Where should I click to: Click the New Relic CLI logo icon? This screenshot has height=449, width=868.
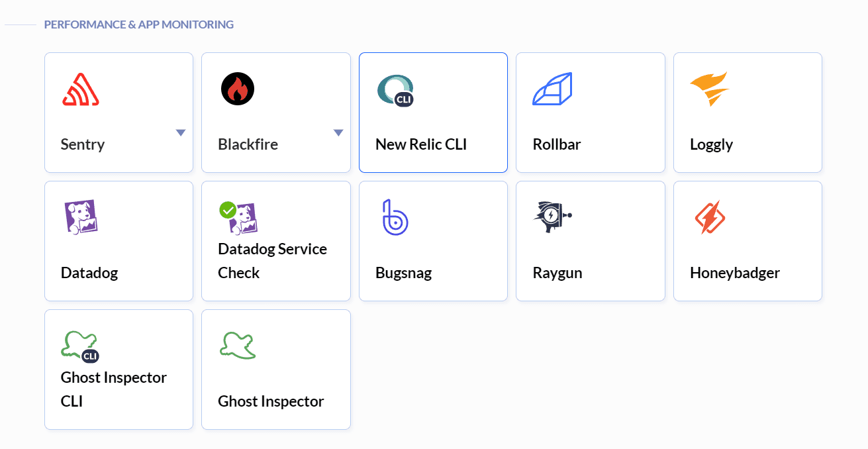[x=395, y=90]
